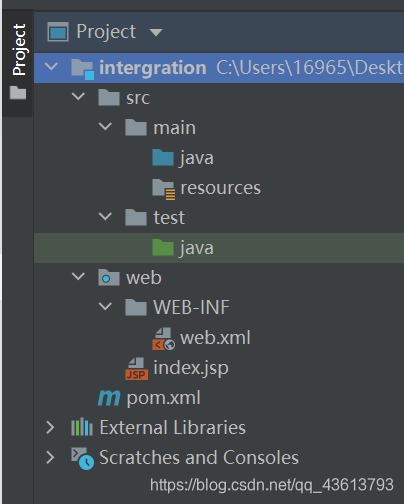Select the web.xml file
404x504 pixels.
click(x=215, y=338)
